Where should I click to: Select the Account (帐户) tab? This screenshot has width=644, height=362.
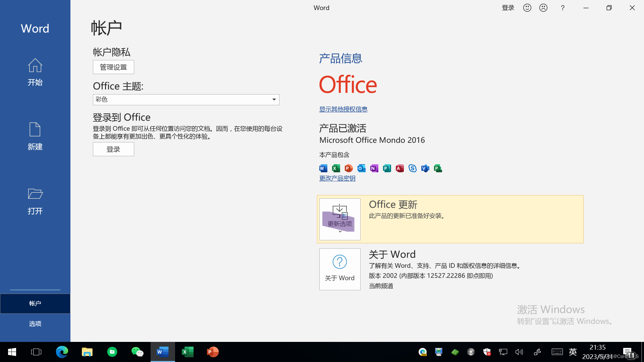(x=35, y=303)
